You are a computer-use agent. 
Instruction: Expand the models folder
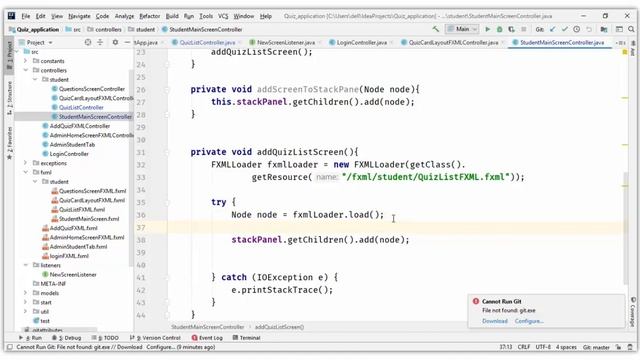pos(25,293)
